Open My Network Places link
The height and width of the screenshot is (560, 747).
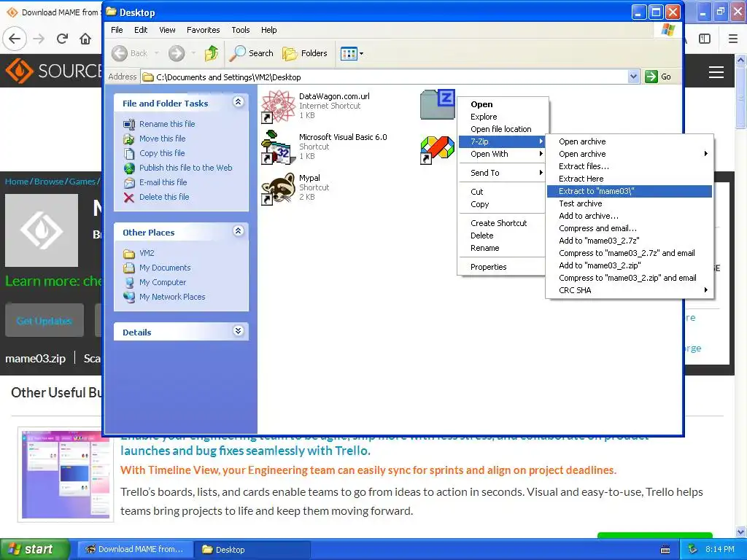coord(172,297)
